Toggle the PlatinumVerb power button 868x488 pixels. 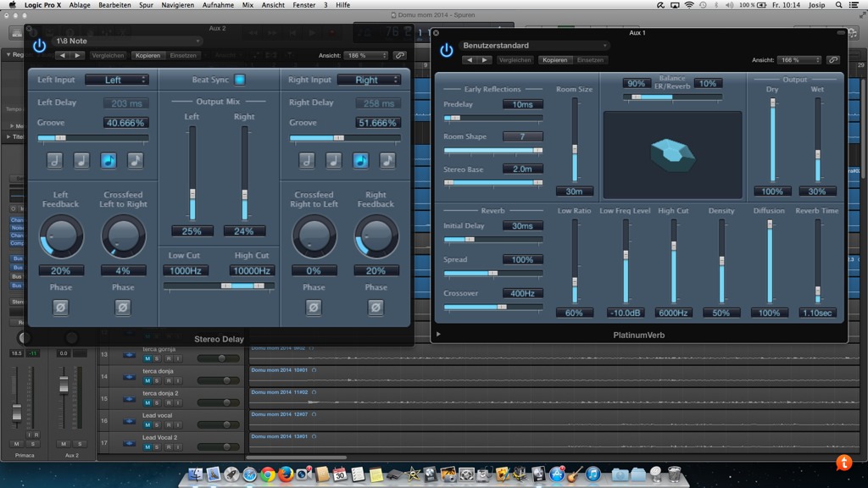446,50
